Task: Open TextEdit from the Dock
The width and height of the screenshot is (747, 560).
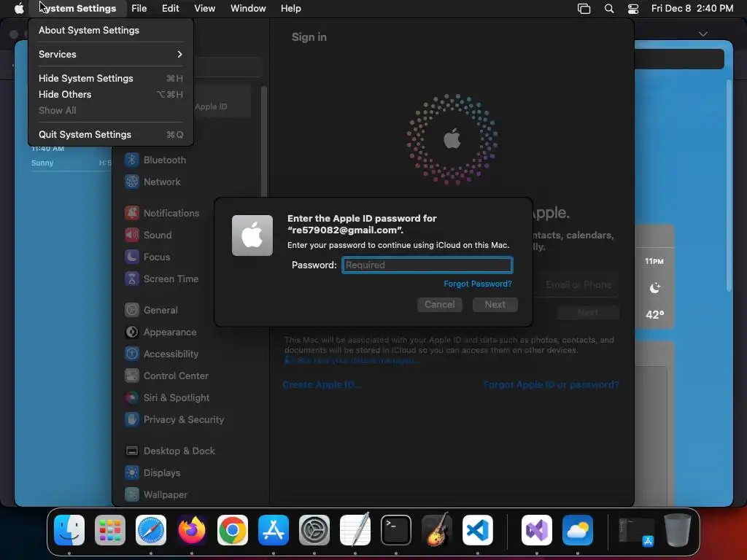Action: pos(355,530)
